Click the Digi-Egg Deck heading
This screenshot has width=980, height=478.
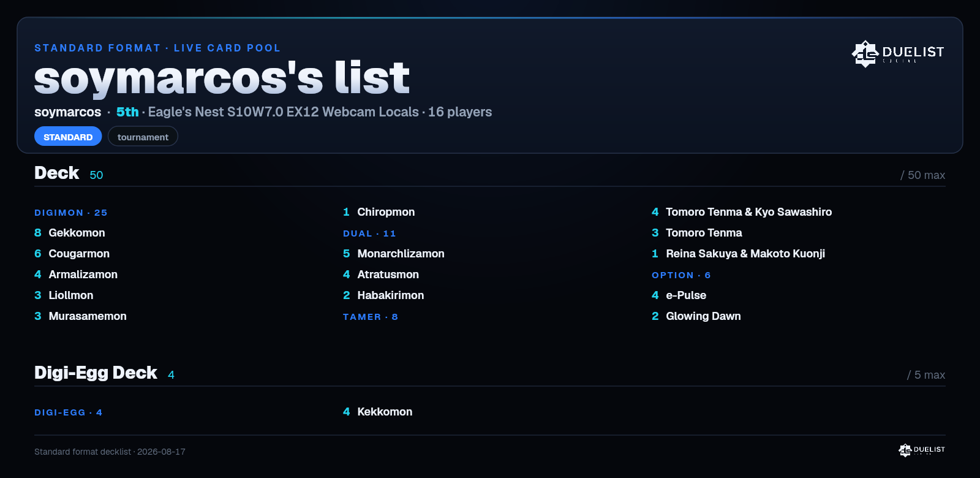(x=96, y=373)
